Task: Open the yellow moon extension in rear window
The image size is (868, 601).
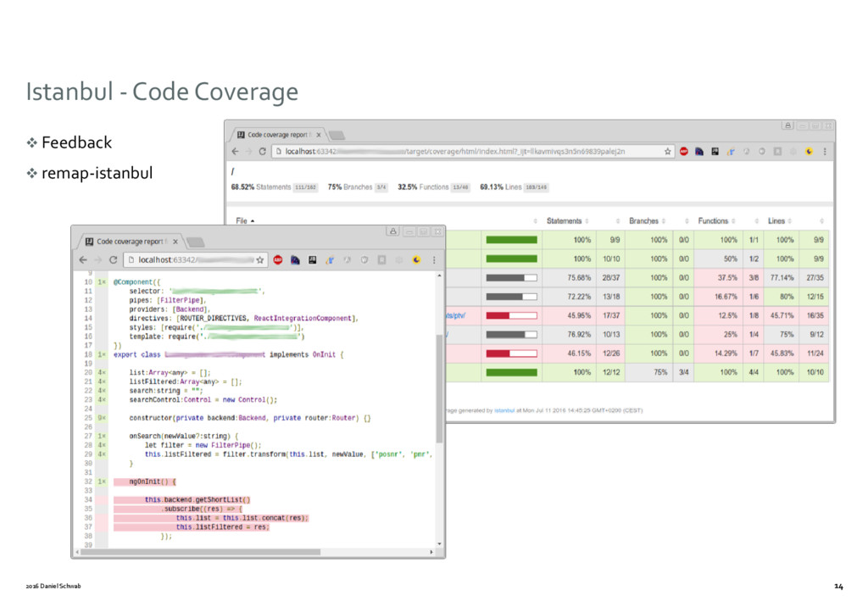Action: pos(809,151)
